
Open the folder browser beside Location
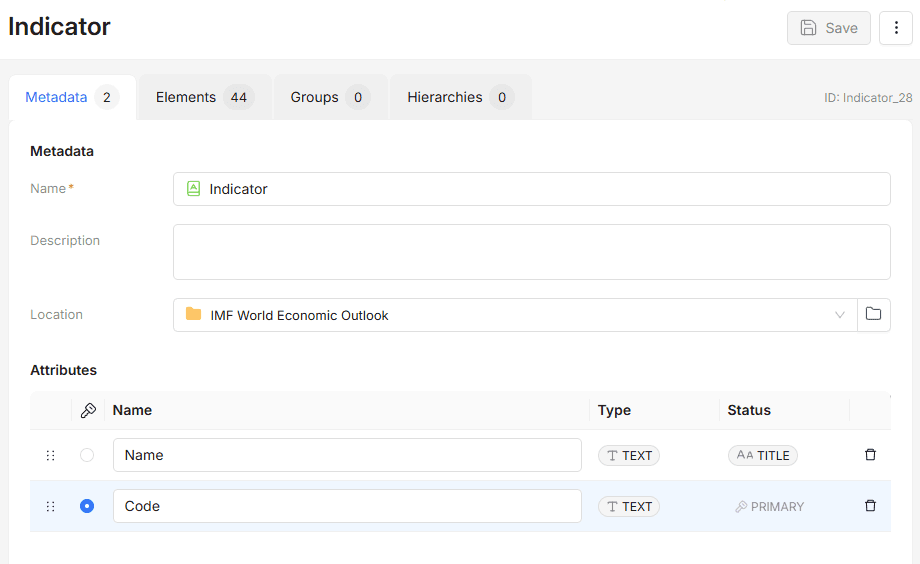874,315
